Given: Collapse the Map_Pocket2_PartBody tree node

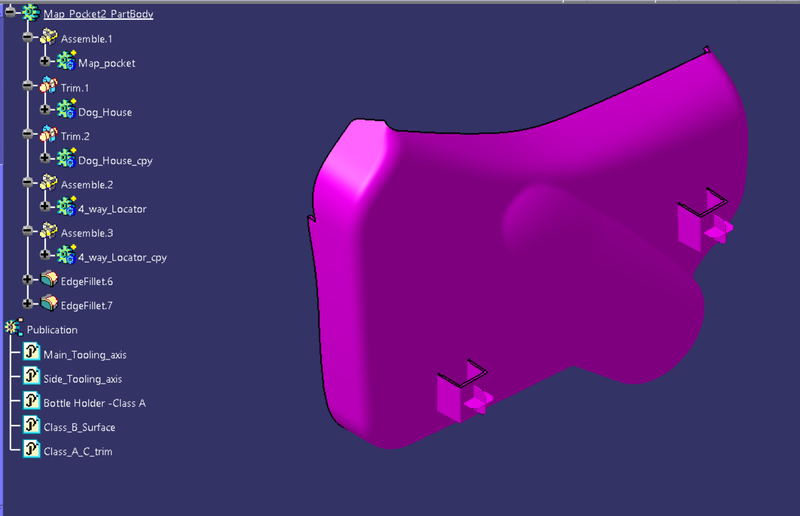Looking at the screenshot, I should pyautogui.click(x=10, y=11).
